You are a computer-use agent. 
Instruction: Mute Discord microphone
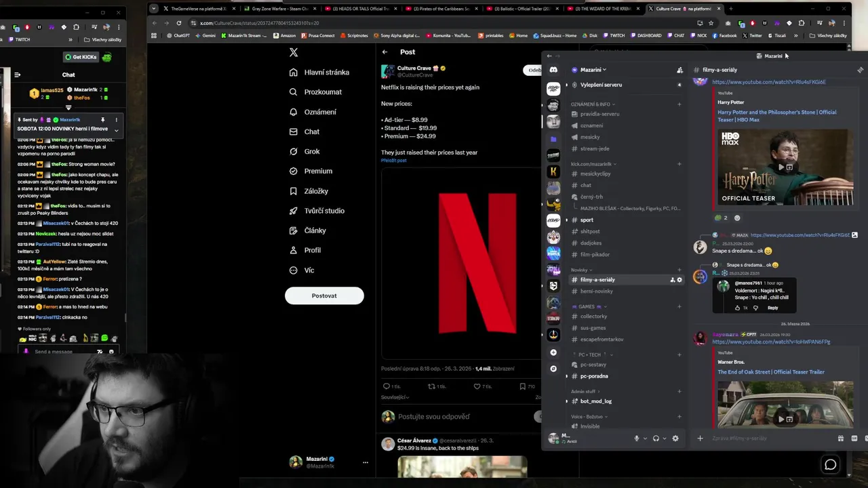coord(637,439)
